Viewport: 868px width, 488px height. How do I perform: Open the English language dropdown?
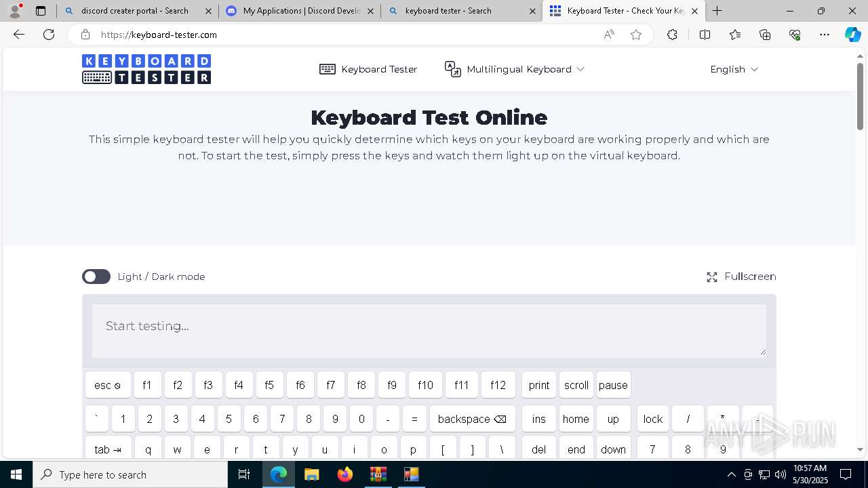coord(734,69)
